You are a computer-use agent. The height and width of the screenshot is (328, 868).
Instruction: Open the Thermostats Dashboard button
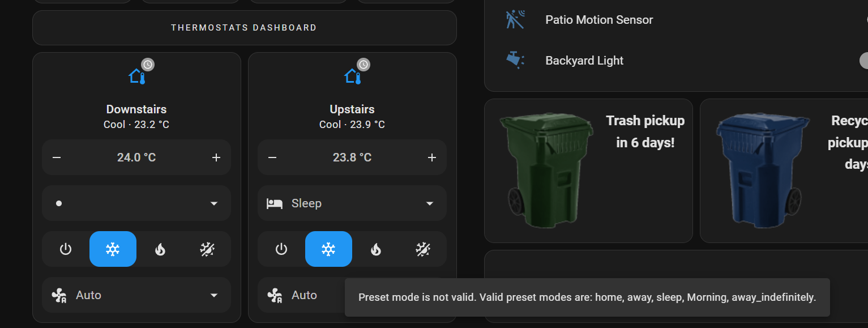244,28
